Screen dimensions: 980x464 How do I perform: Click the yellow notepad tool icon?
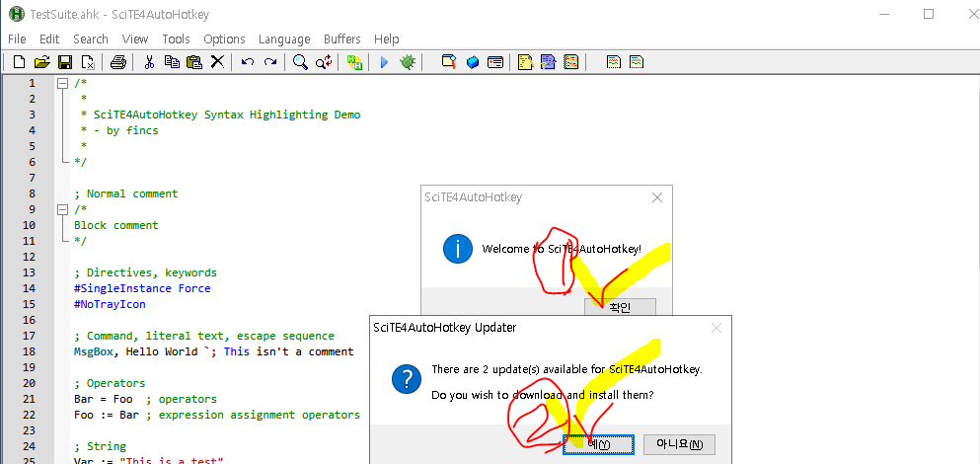pyautogui.click(x=526, y=62)
